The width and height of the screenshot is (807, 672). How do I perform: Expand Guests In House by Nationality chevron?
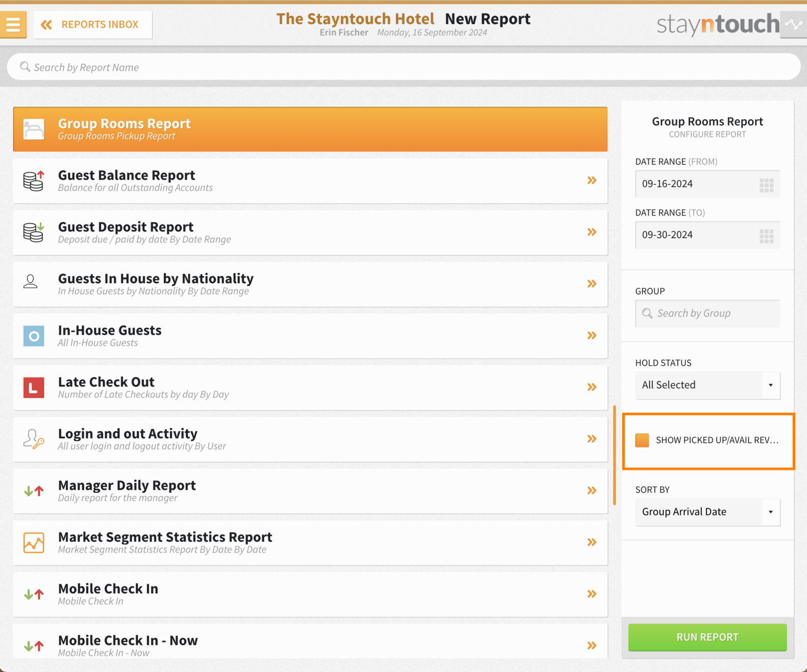pyautogui.click(x=592, y=284)
